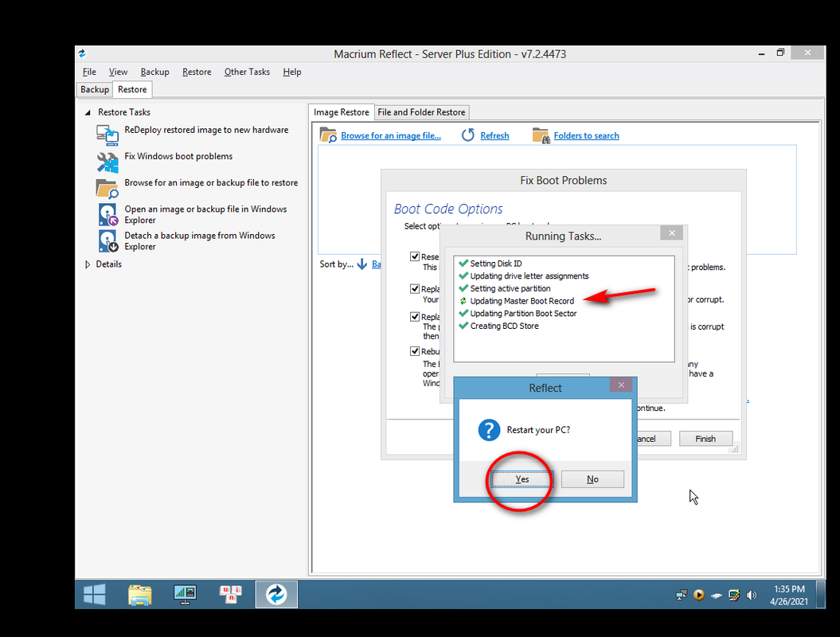Click the ReDeploy restored image icon
Screen dimensions: 840x637
107,135
